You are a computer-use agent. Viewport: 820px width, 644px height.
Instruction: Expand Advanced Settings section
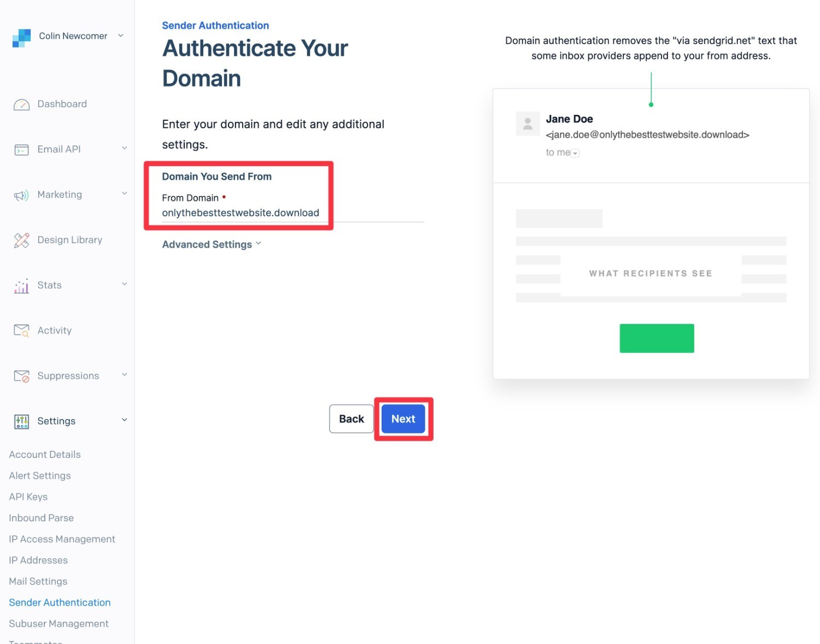point(212,244)
